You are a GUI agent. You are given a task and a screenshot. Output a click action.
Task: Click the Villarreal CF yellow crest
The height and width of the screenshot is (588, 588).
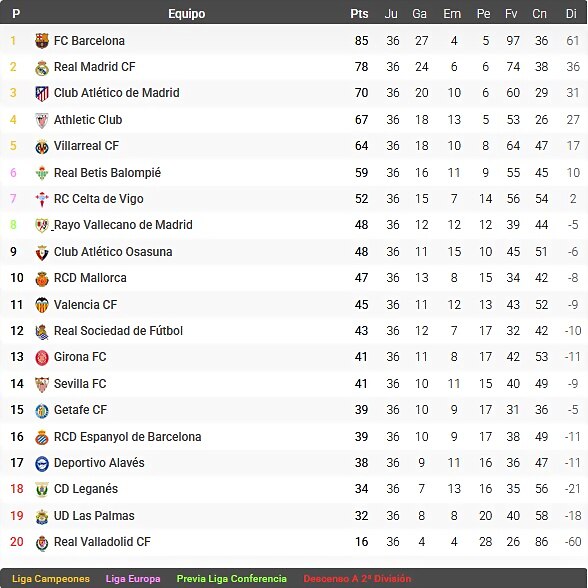[42, 147]
